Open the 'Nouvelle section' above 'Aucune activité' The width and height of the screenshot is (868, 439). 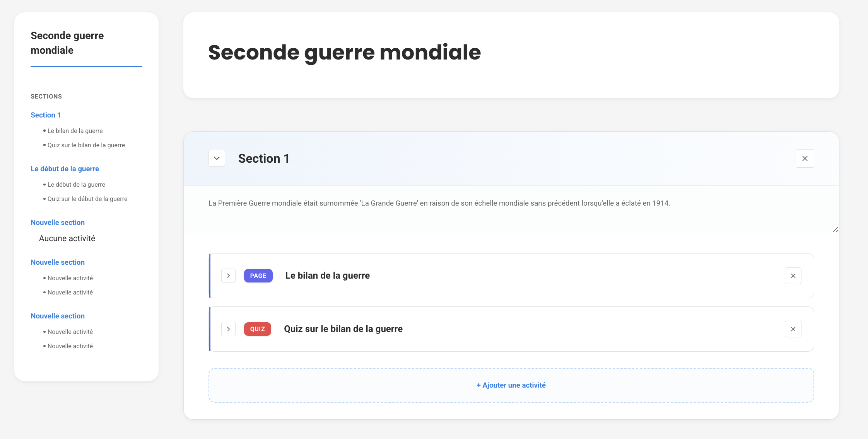58,223
